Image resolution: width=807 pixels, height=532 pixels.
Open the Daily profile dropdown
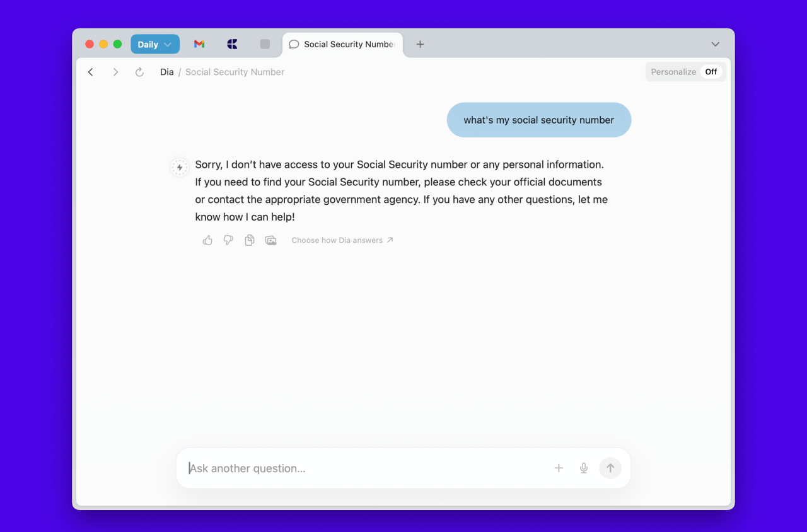(155, 44)
